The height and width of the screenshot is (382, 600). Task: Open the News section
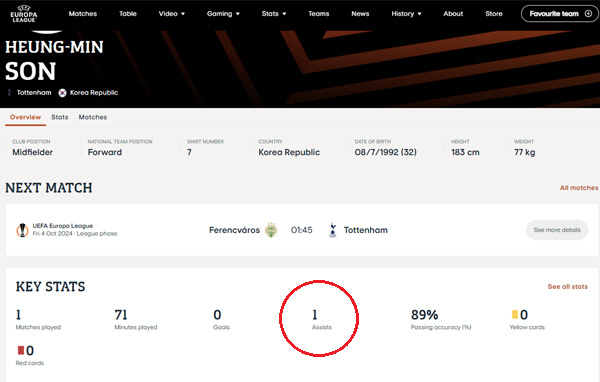(x=360, y=14)
